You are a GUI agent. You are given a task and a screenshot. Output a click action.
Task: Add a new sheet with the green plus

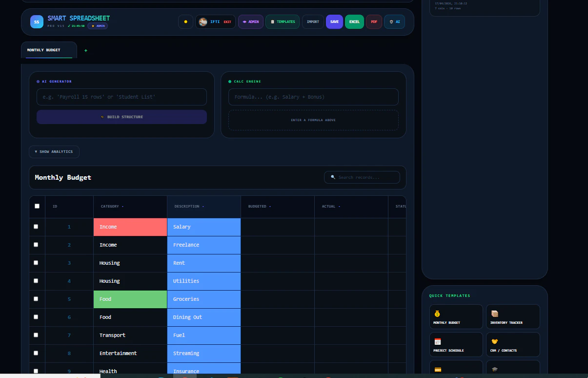click(86, 50)
